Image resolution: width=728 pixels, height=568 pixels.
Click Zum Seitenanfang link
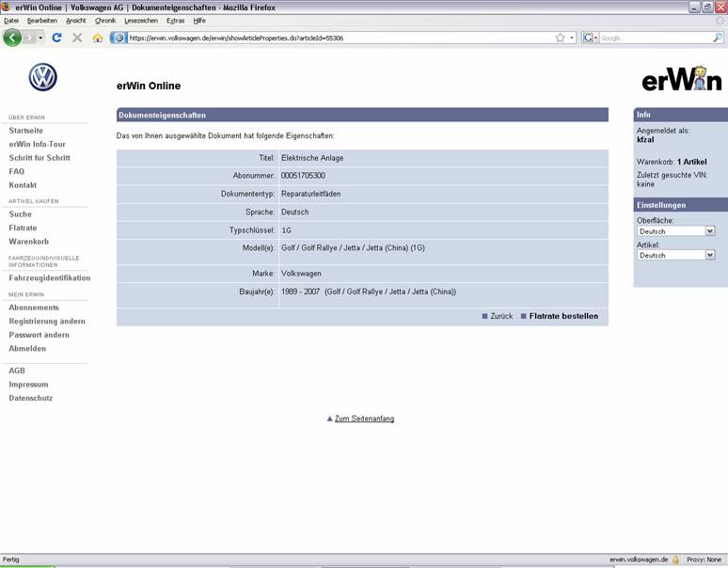pyautogui.click(x=364, y=418)
